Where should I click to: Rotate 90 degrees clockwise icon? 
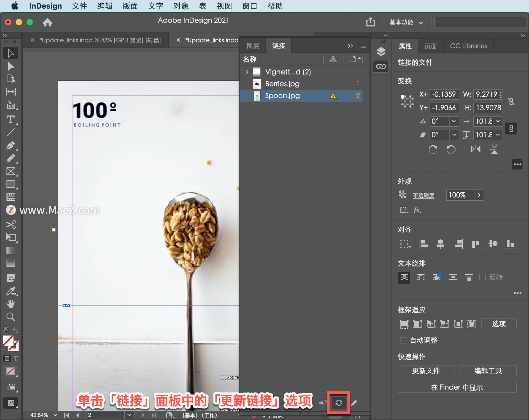(433, 149)
